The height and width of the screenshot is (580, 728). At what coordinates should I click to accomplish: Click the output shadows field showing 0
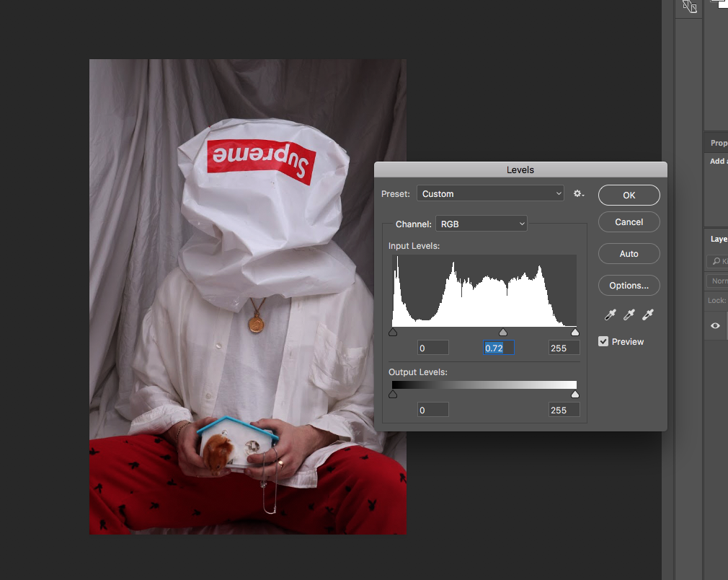(x=432, y=410)
